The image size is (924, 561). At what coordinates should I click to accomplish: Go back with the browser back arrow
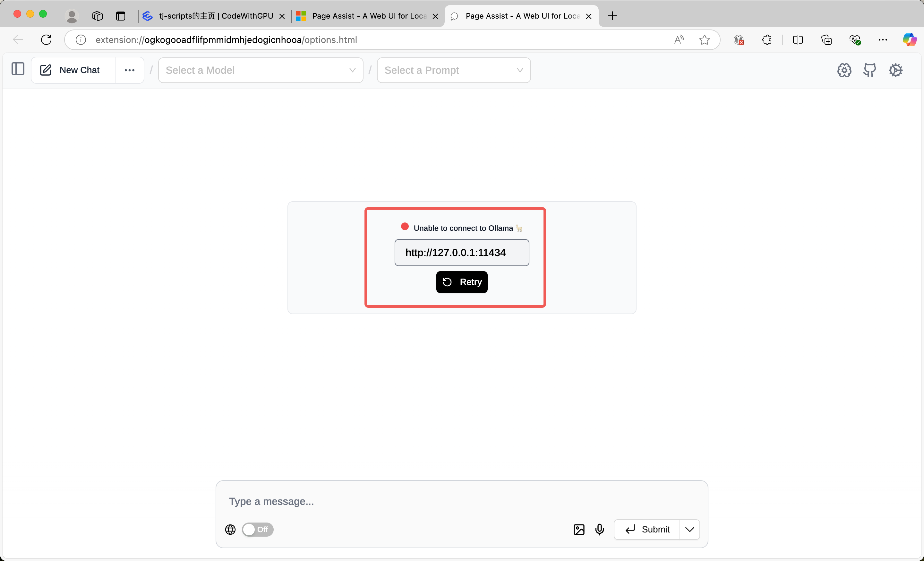pos(18,40)
